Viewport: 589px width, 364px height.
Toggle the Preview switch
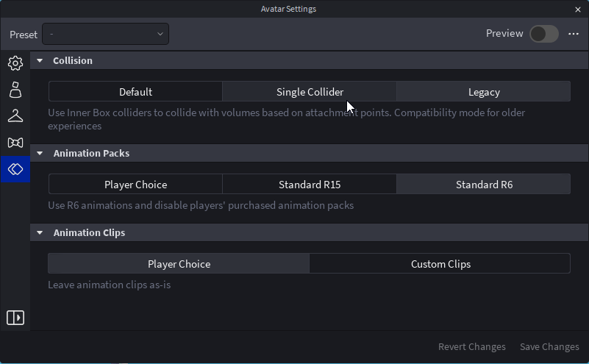tap(544, 34)
